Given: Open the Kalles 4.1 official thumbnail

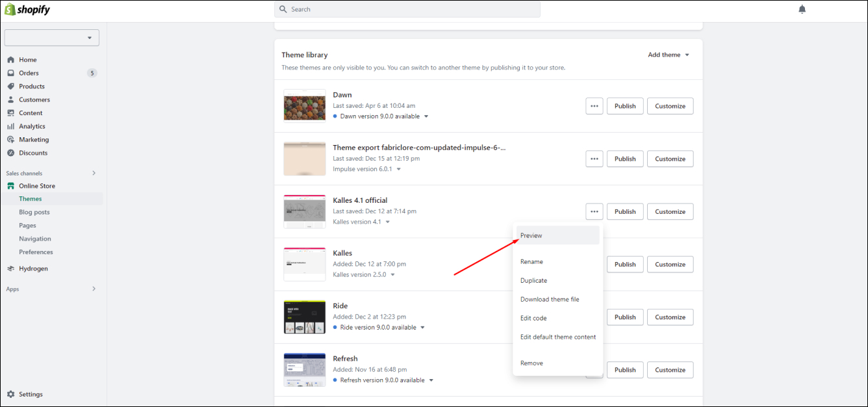Looking at the screenshot, I should click(x=305, y=211).
